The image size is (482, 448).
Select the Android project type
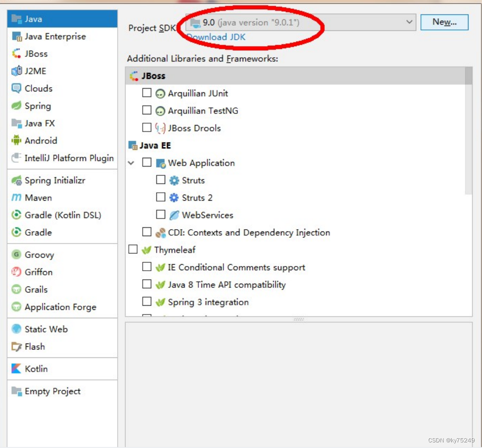point(63,140)
